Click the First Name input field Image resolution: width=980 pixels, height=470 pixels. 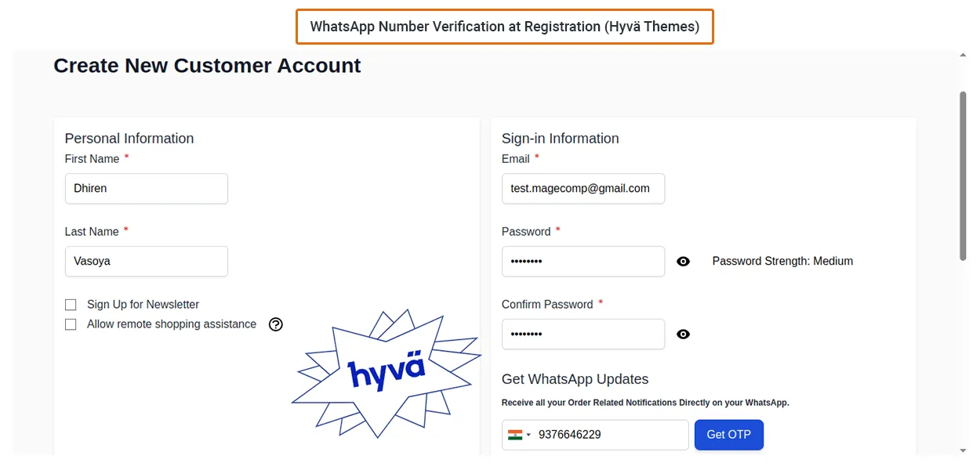[146, 189]
